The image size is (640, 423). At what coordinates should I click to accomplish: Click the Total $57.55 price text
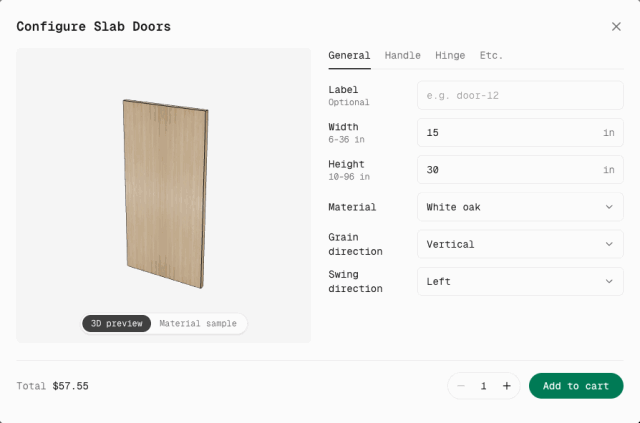52,386
